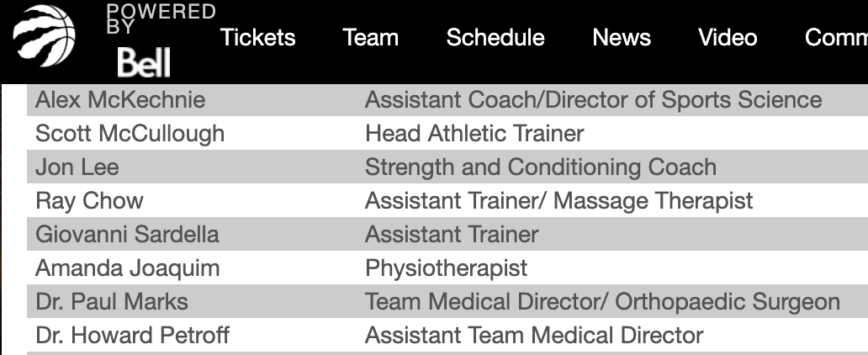Select the Dr. Paul Marks entry
The height and width of the screenshot is (355, 868).
coord(112,302)
